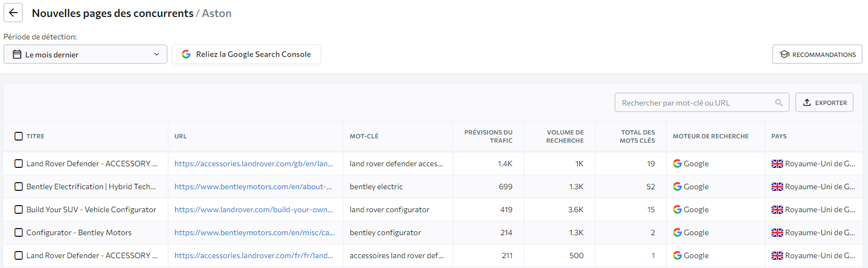The height and width of the screenshot is (268, 868).
Task: Click the PAYS column header
Action: tap(779, 136)
